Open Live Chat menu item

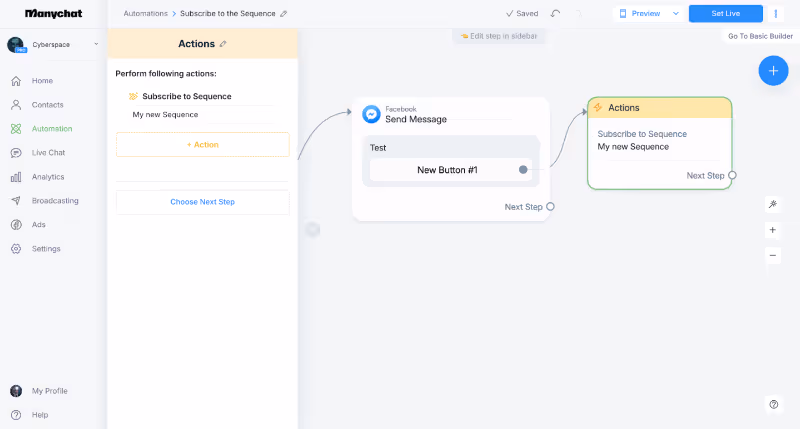click(48, 153)
